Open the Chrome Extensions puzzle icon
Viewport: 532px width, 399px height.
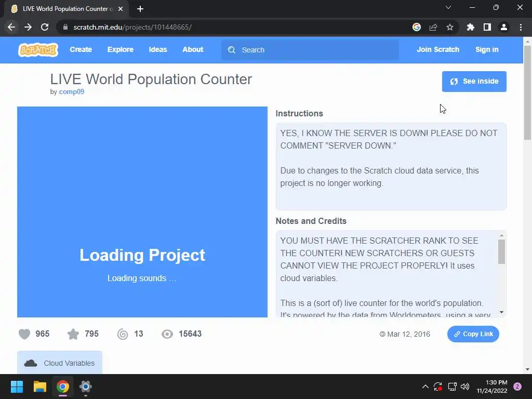[470, 27]
